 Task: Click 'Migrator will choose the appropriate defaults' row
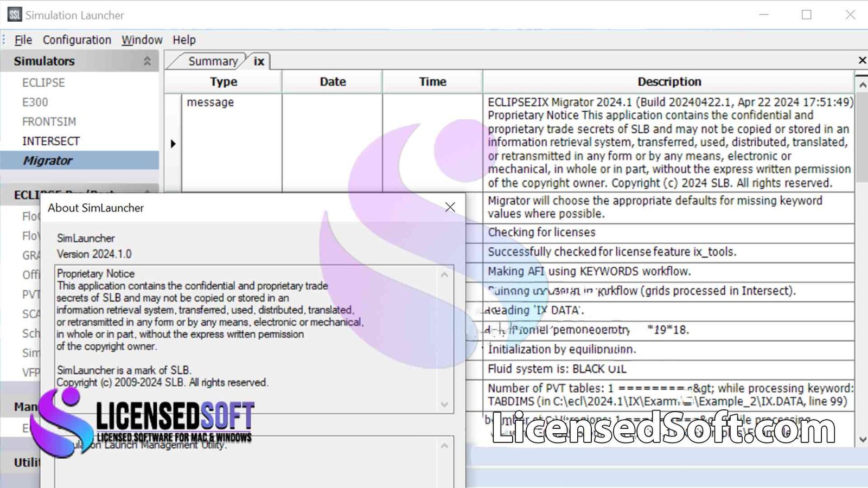668,207
